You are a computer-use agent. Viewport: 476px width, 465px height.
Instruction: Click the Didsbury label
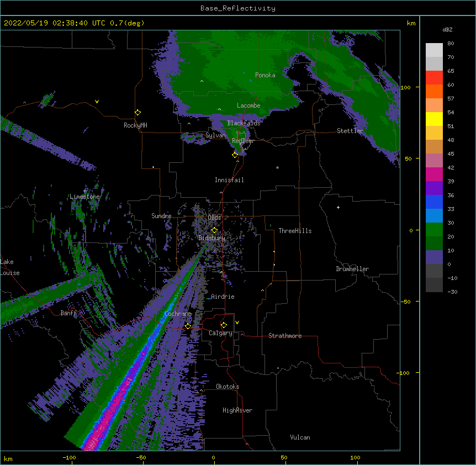211,238
